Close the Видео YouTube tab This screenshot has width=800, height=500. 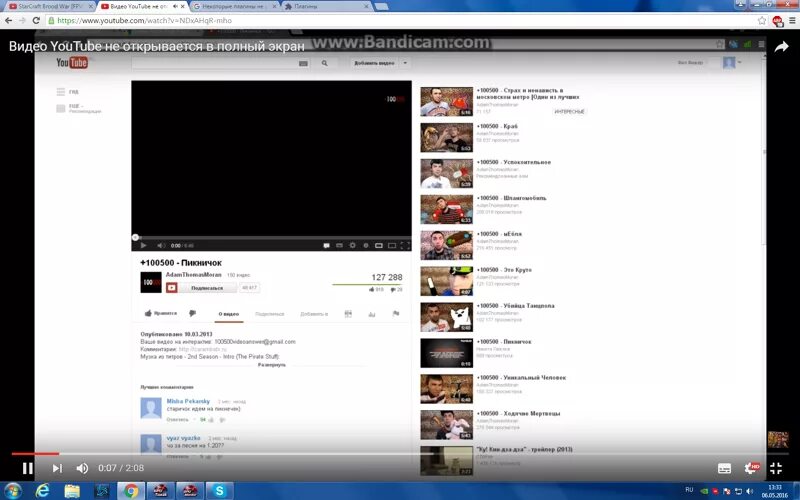click(183, 6)
